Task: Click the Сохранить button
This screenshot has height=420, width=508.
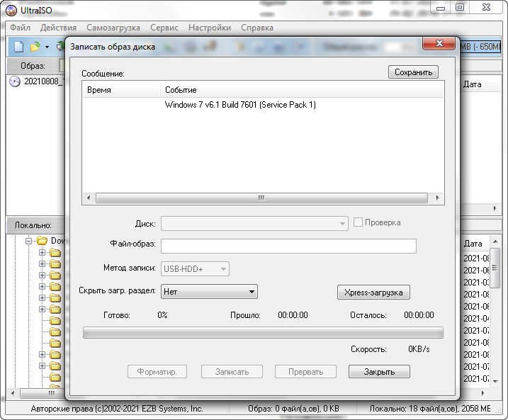Action: (x=413, y=72)
